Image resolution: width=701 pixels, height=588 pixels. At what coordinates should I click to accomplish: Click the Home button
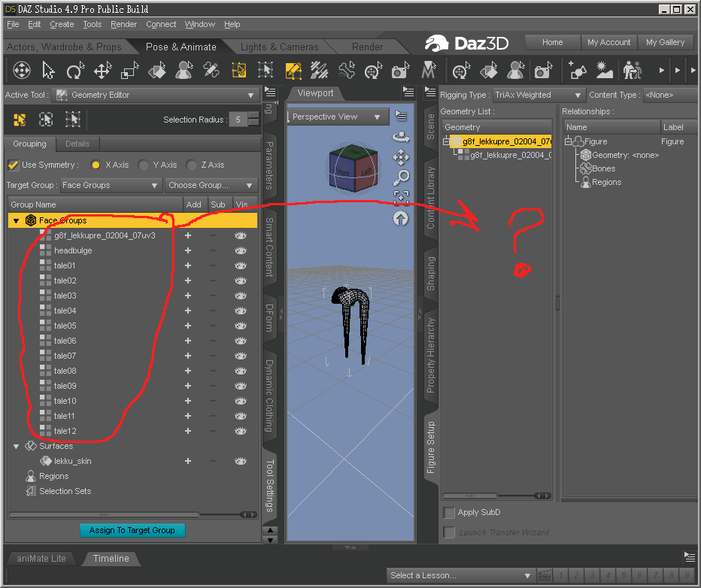tap(553, 42)
